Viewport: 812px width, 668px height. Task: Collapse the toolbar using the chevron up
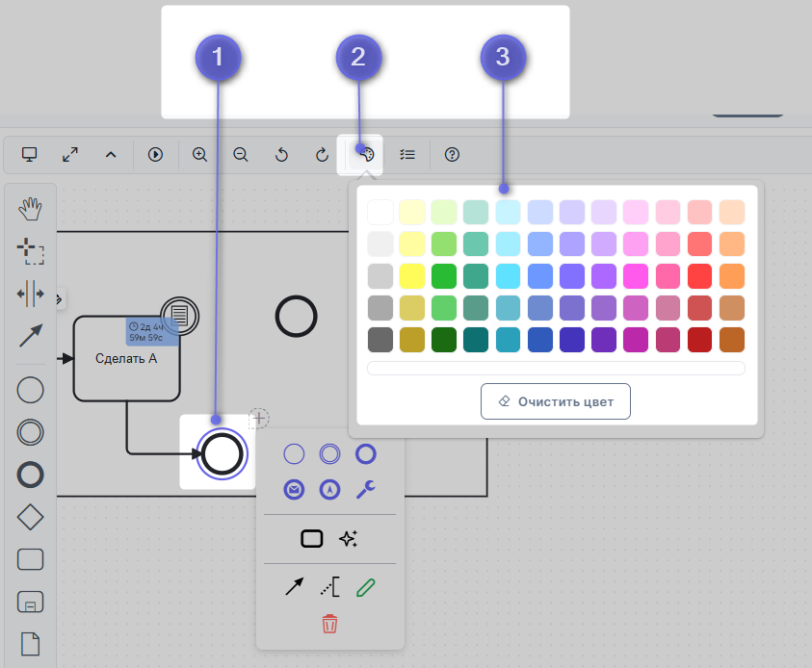point(111,154)
